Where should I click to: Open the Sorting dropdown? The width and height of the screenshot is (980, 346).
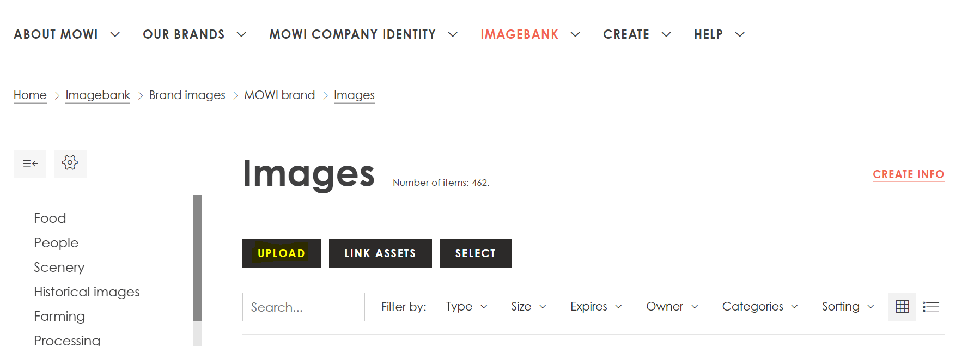(848, 307)
